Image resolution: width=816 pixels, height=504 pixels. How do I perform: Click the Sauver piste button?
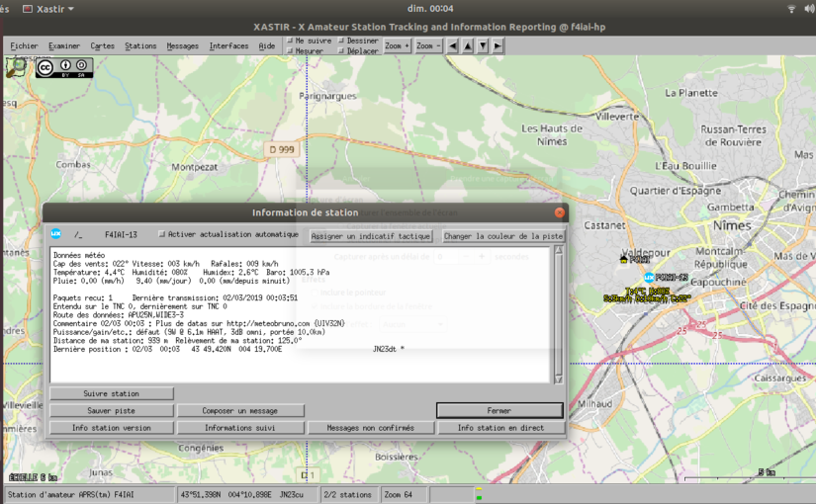(112, 411)
